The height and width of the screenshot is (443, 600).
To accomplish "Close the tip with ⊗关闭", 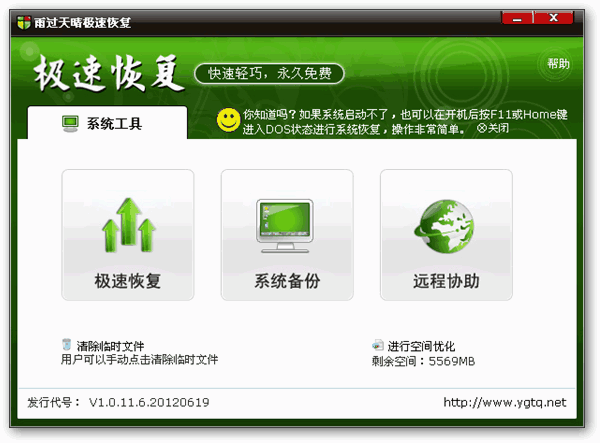I will pos(493,128).
